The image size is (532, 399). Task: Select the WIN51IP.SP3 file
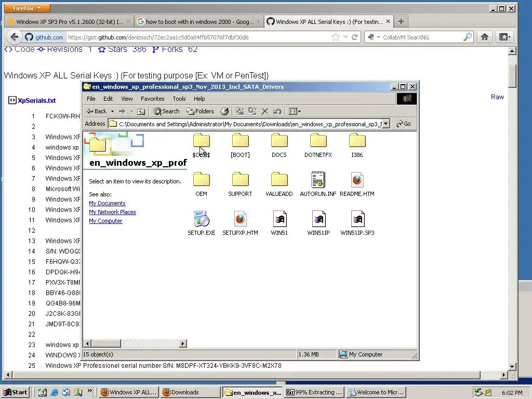(x=357, y=223)
